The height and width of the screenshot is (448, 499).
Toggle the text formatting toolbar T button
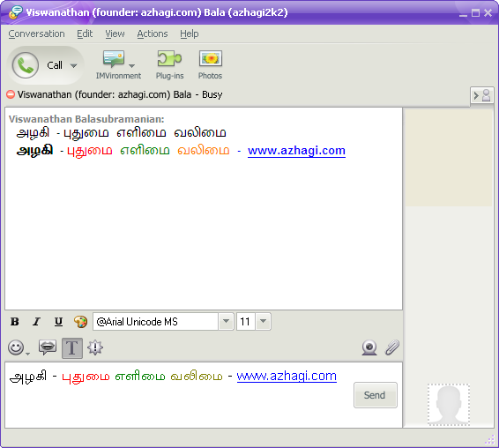click(x=72, y=348)
